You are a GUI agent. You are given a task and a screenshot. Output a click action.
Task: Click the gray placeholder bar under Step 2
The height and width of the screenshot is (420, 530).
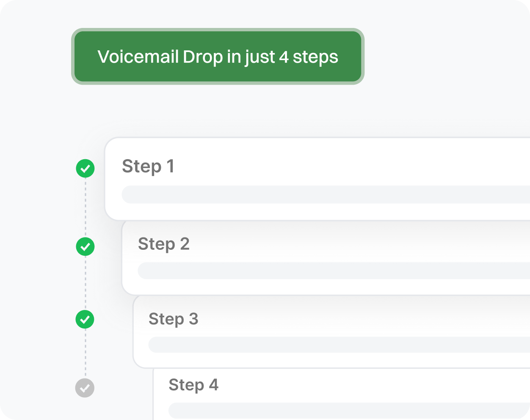click(x=334, y=271)
